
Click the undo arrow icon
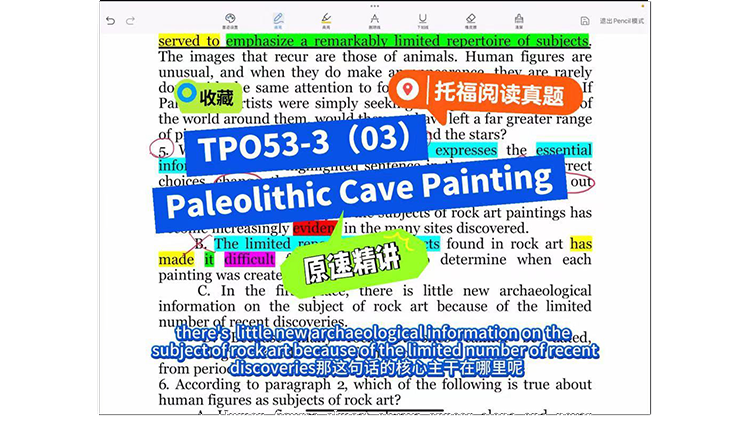[x=110, y=21]
